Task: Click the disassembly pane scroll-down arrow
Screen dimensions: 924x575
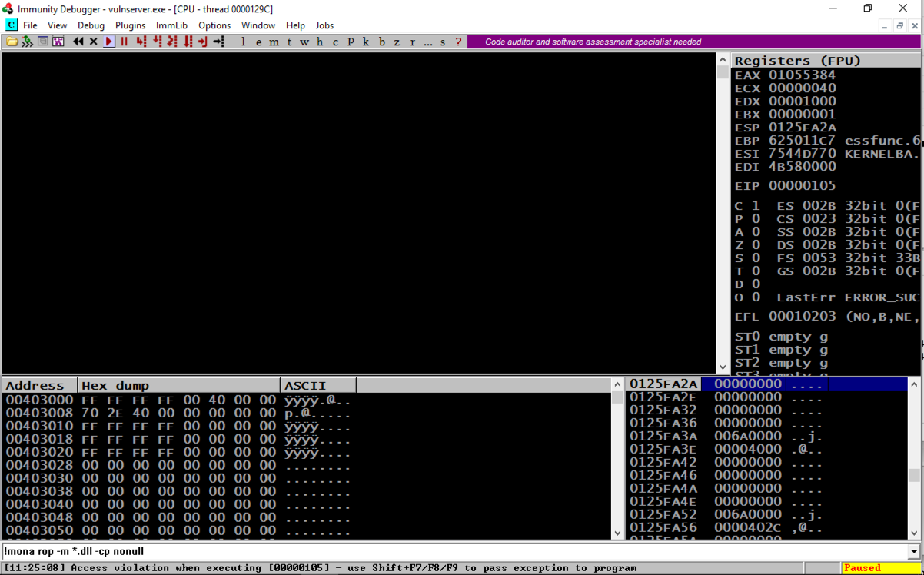Action: coord(723,367)
